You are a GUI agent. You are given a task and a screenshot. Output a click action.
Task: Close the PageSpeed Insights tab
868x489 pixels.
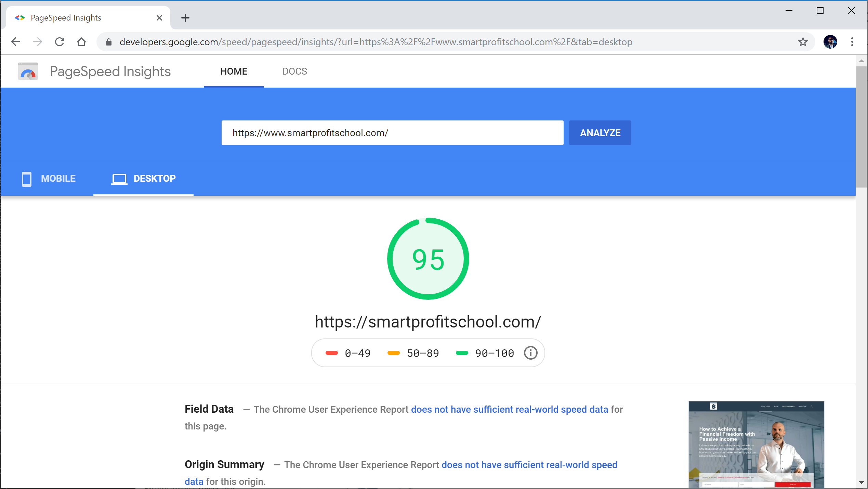(x=159, y=18)
